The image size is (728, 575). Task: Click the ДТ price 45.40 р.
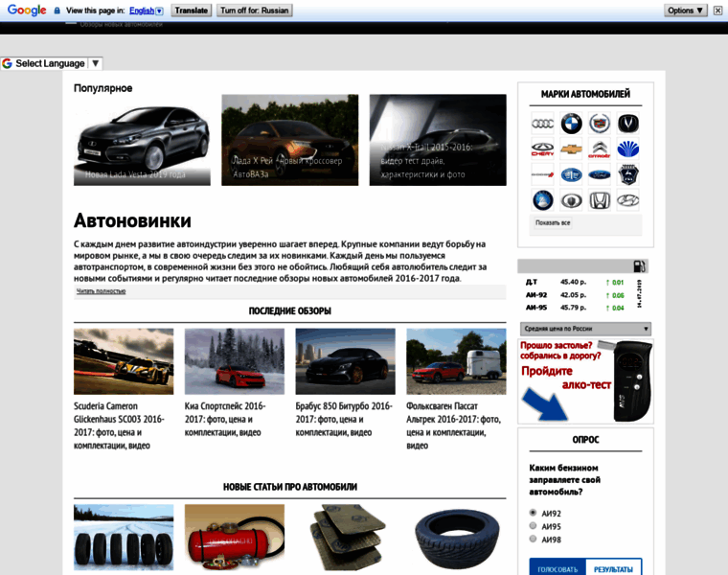coord(573,282)
